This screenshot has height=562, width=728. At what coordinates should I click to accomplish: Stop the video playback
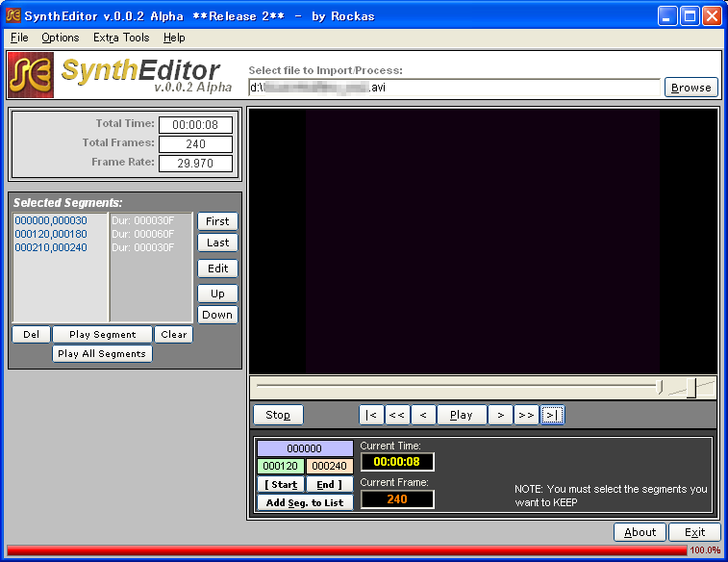[x=278, y=415]
